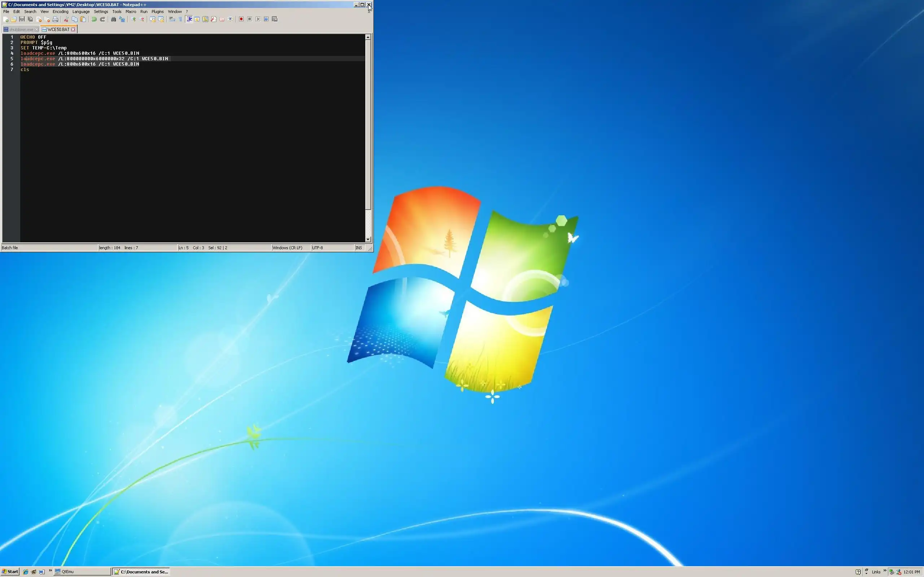The height and width of the screenshot is (577, 924).
Task: Click the Start button
Action: pyautogui.click(x=10, y=571)
